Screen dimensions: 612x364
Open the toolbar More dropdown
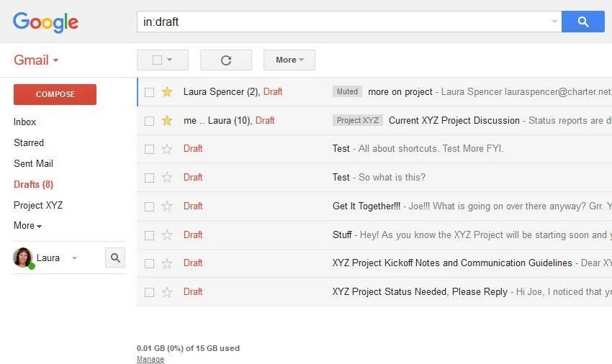[289, 60]
